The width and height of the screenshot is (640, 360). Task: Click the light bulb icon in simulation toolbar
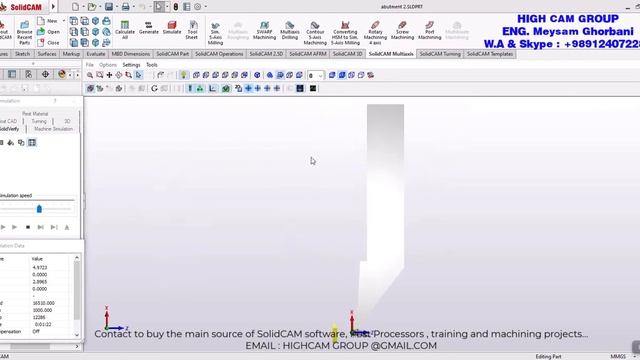tap(184, 75)
